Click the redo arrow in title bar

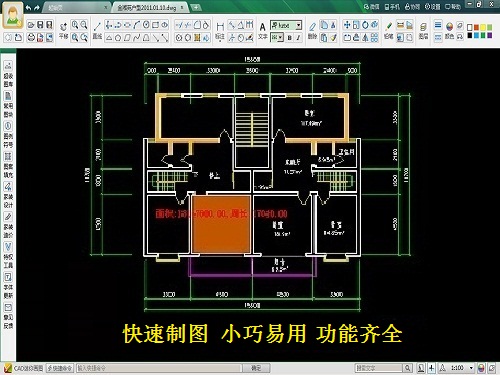tap(37, 7)
